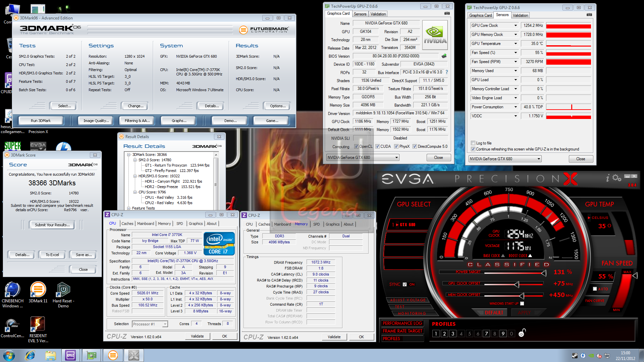This screenshot has height=362, width=644.
Task: Click the Run 3DMark button
Action: click(x=41, y=121)
